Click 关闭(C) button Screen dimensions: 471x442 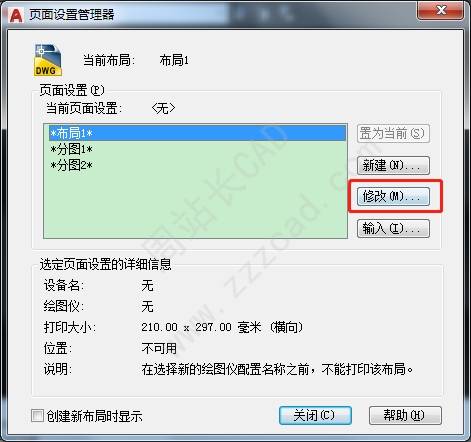[x=315, y=415]
